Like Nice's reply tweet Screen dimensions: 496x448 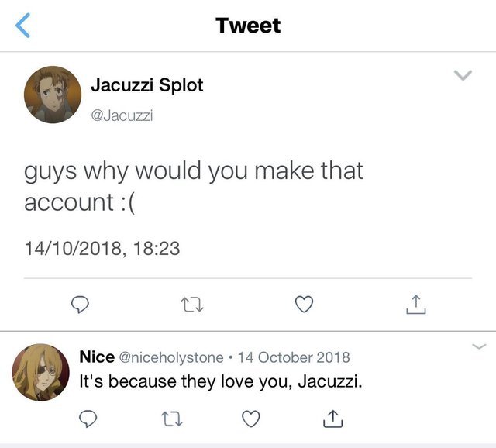[250, 419]
